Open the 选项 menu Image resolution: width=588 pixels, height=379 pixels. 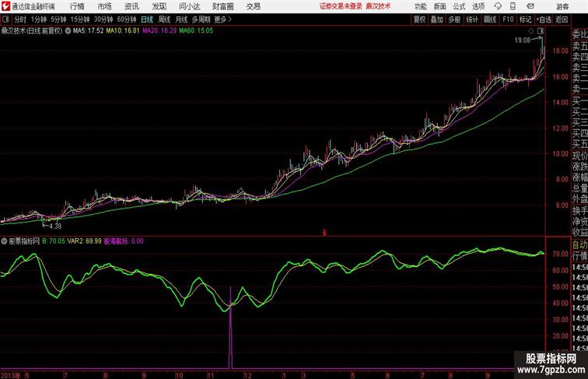tap(478, 6)
